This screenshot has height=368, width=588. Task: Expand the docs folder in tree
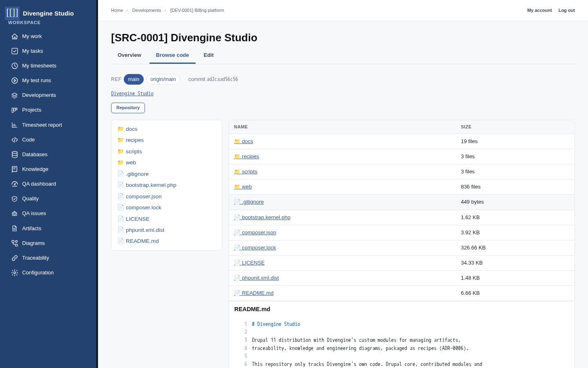(x=127, y=129)
